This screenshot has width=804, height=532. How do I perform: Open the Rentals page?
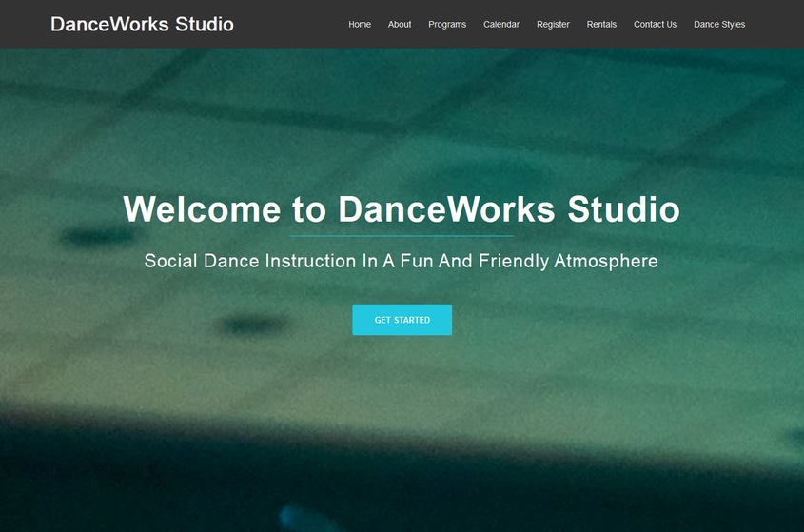pyautogui.click(x=601, y=24)
